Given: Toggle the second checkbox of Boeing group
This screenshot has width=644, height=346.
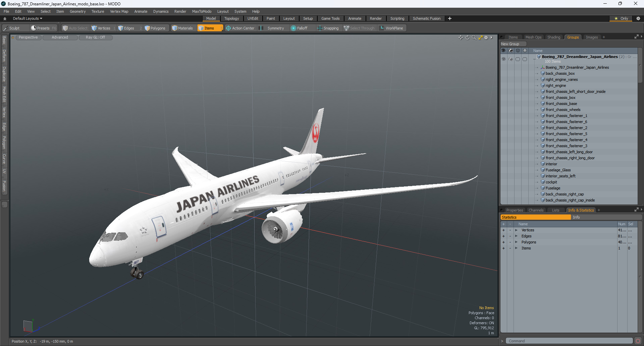Looking at the screenshot, I should [x=525, y=59].
